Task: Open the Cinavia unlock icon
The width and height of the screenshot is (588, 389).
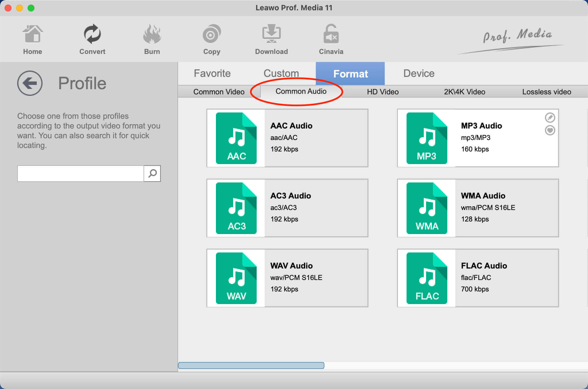Action: tap(331, 35)
